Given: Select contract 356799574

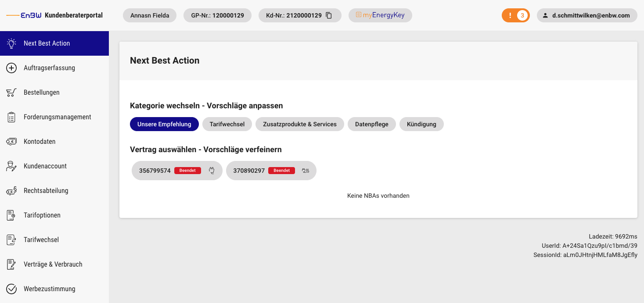Looking at the screenshot, I should [177, 171].
